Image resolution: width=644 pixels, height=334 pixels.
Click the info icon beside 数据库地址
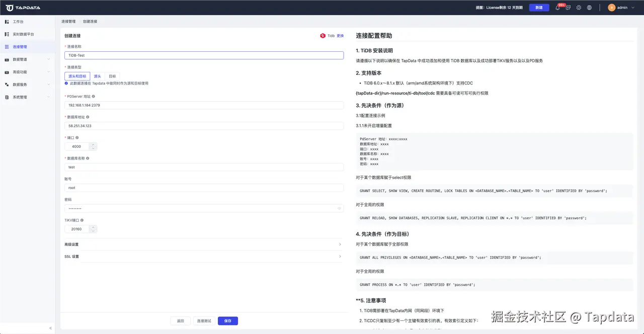pyautogui.click(x=88, y=117)
